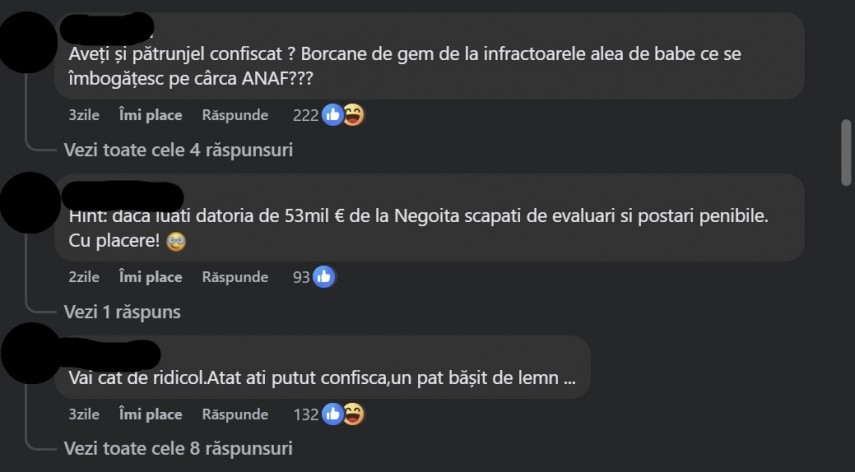855x472 pixels.
Task: Expand 'Vezi 1 răspuns' replies
Action: click(x=122, y=312)
